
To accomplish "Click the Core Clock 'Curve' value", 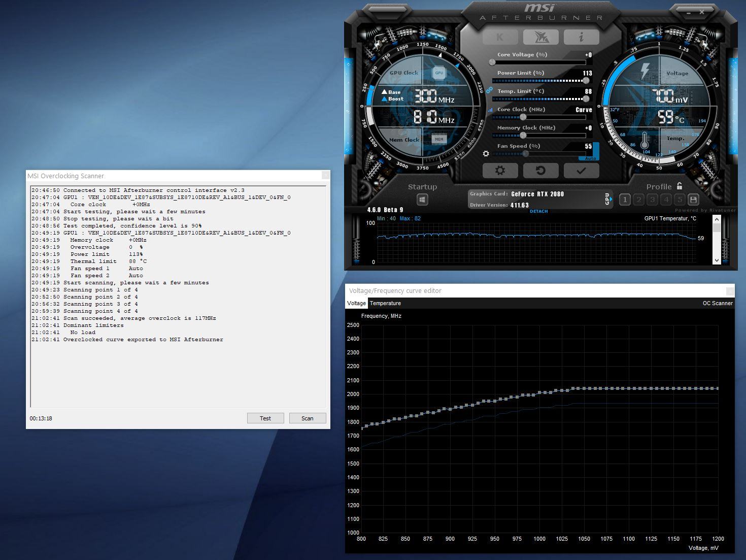I will click(584, 110).
